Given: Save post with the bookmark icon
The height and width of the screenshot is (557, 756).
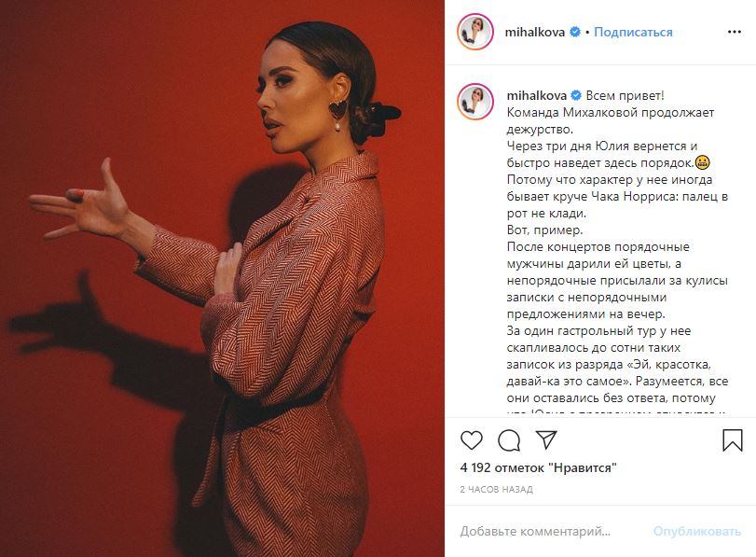Looking at the screenshot, I should pyautogui.click(x=733, y=440).
